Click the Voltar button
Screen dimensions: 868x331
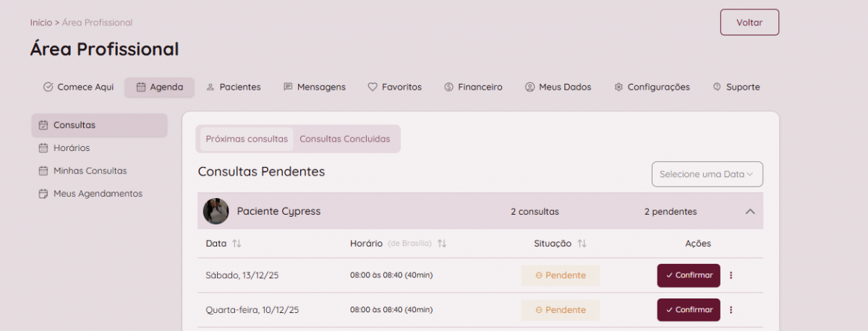point(749,22)
